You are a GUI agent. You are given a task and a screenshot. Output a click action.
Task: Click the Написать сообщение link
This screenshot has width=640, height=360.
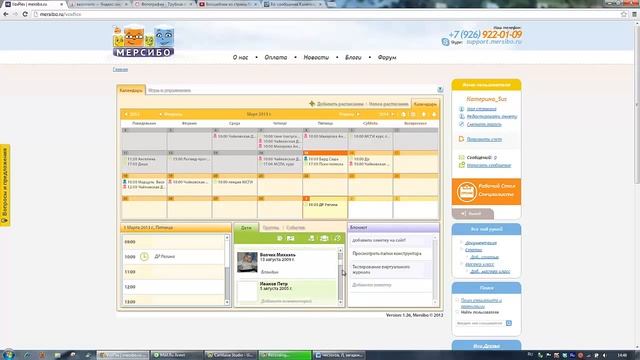(x=489, y=165)
